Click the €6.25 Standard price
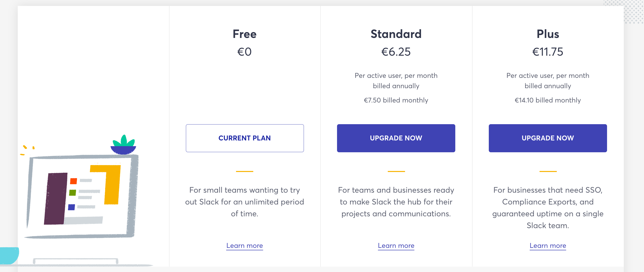644x272 pixels. [396, 52]
